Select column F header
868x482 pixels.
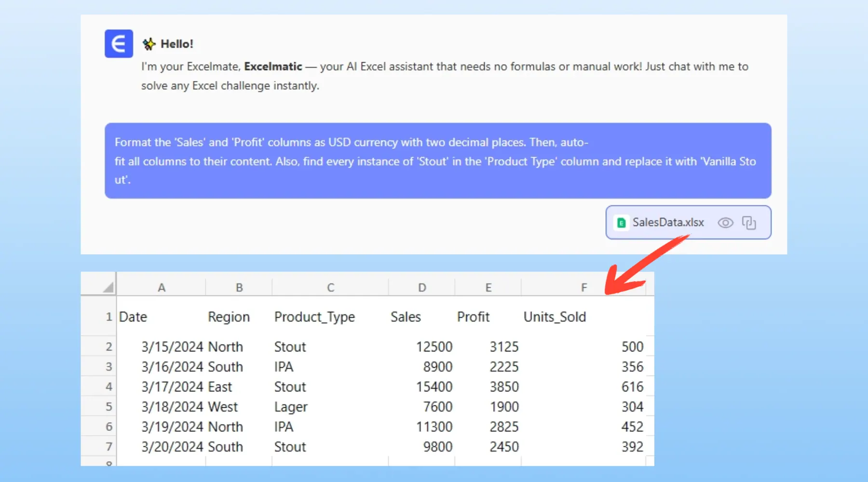pyautogui.click(x=584, y=288)
